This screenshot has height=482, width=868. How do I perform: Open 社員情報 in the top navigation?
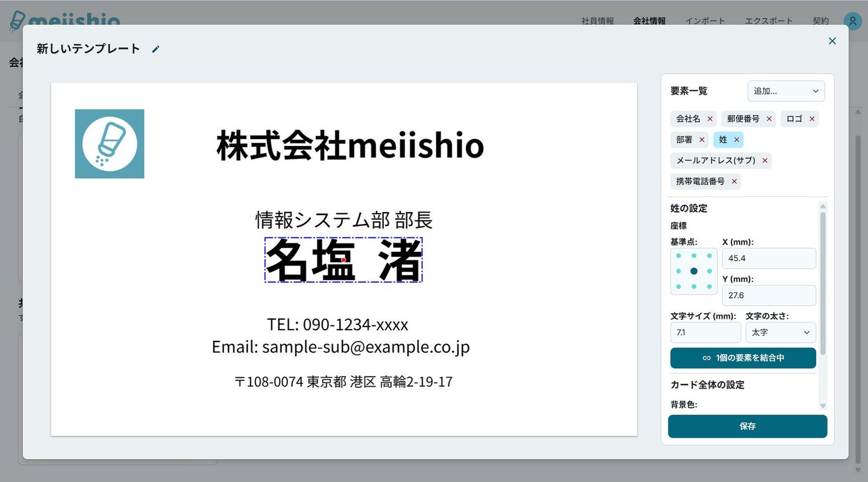(598, 21)
